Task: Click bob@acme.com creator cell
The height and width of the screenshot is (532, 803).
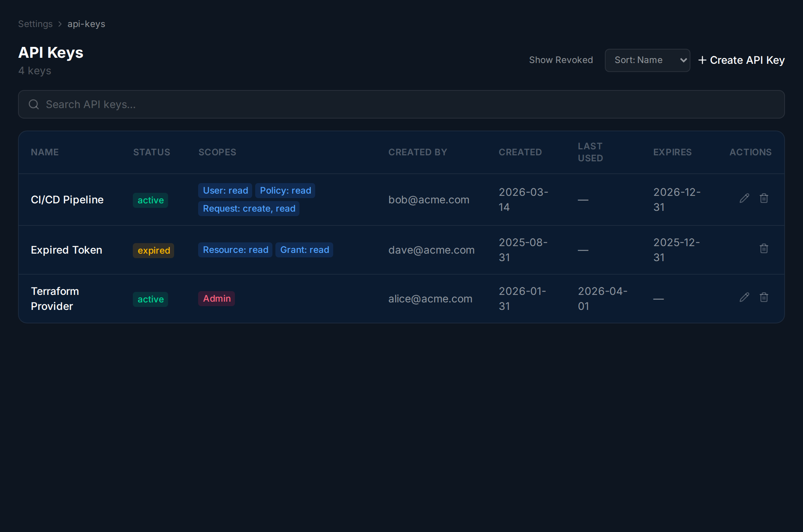Action: point(429,200)
